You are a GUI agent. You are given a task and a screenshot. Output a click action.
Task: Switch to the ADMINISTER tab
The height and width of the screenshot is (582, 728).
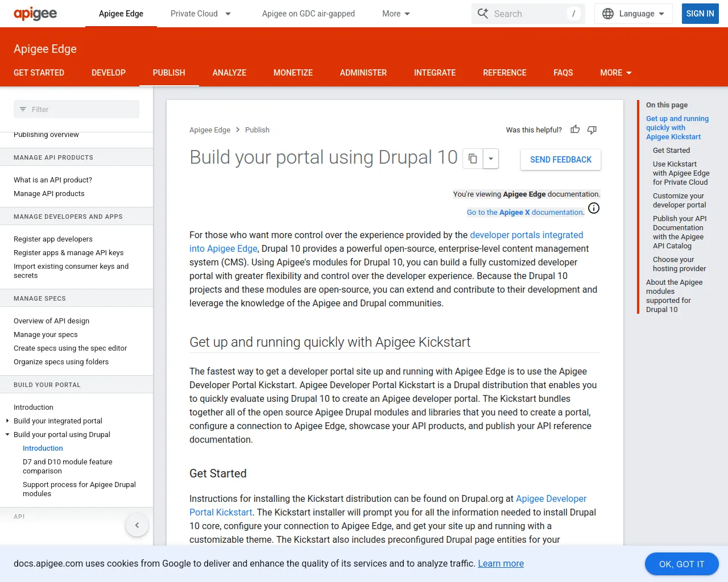pos(363,73)
